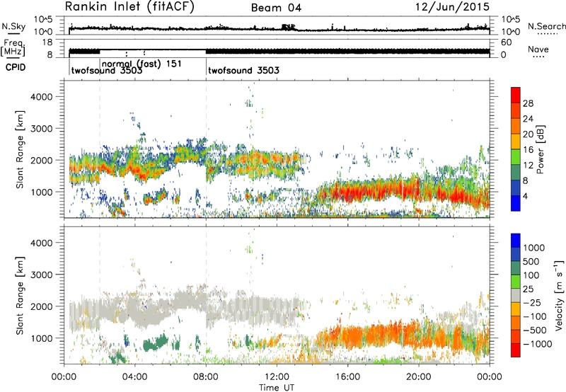Click the '-100' tick on the velocity colorbar
This screenshot has height=392, width=566.
coord(534,316)
